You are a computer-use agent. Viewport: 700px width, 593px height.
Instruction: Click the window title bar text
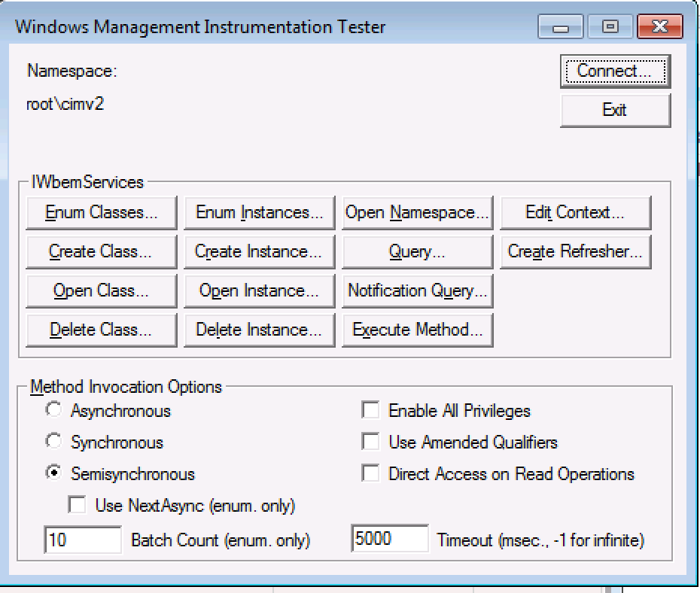tap(200, 27)
